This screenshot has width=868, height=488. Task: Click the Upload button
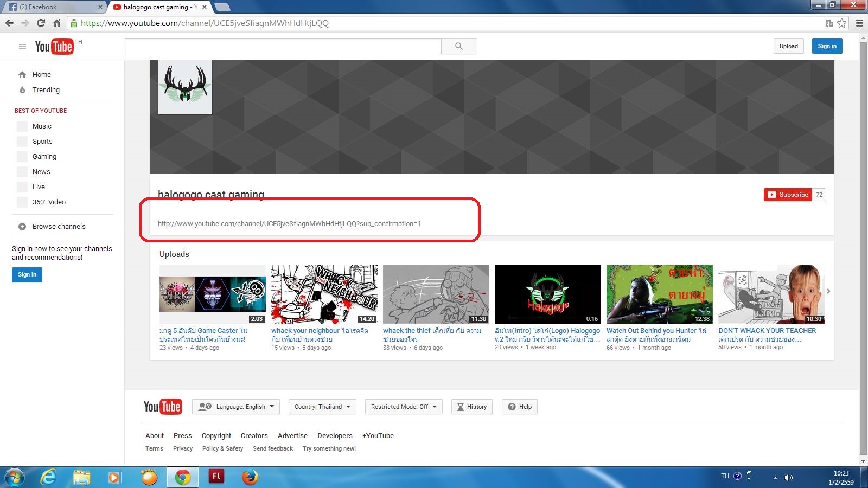tap(788, 46)
